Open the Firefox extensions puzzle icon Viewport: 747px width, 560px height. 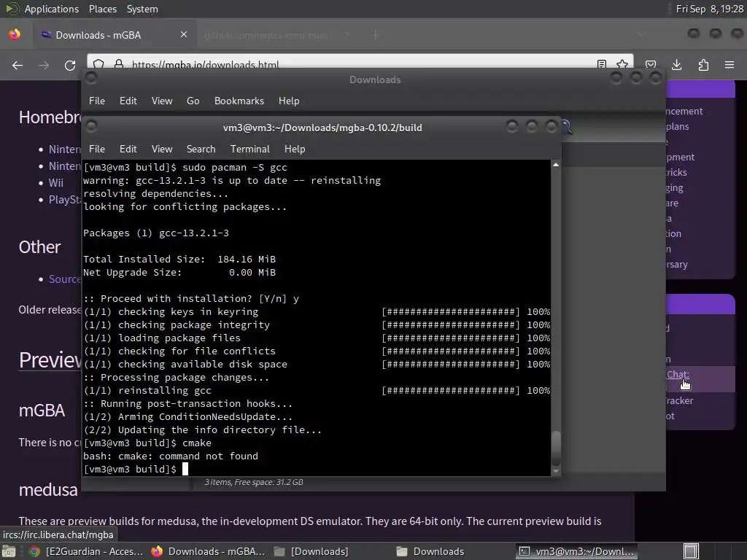(x=703, y=65)
